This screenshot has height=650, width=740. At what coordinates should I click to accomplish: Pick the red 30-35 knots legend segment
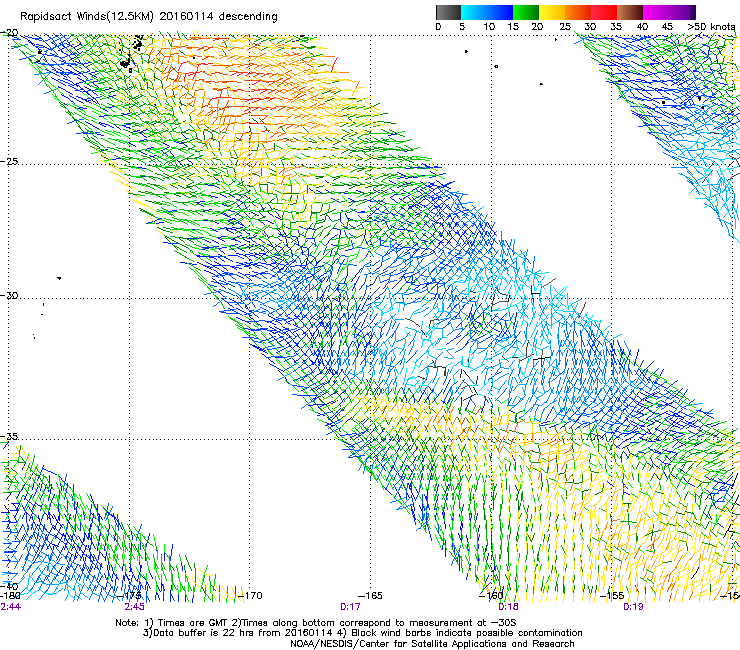604,12
